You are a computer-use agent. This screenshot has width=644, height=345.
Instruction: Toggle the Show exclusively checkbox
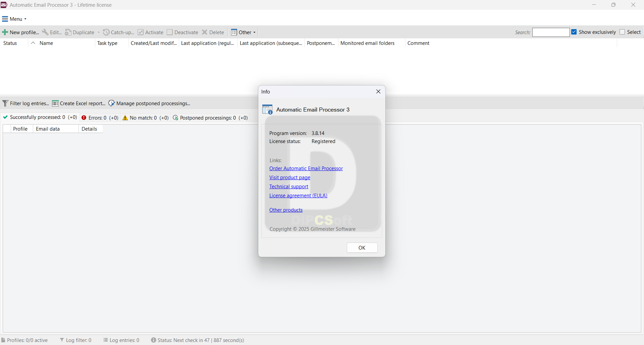click(574, 32)
